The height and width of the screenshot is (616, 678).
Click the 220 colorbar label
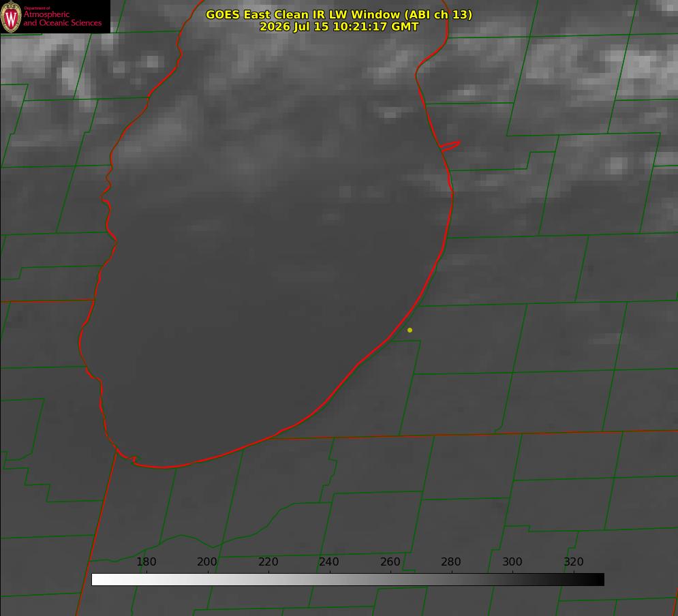point(268,561)
